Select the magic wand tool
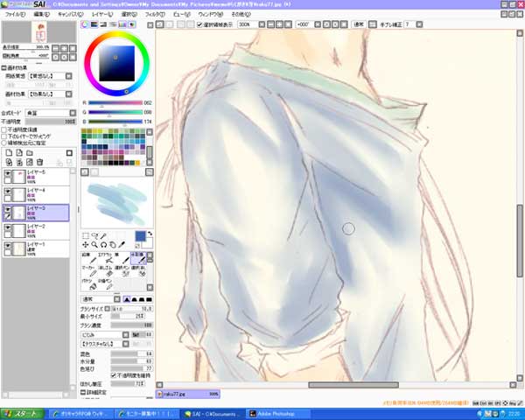This screenshot has height=420, width=525. tap(103, 235)
